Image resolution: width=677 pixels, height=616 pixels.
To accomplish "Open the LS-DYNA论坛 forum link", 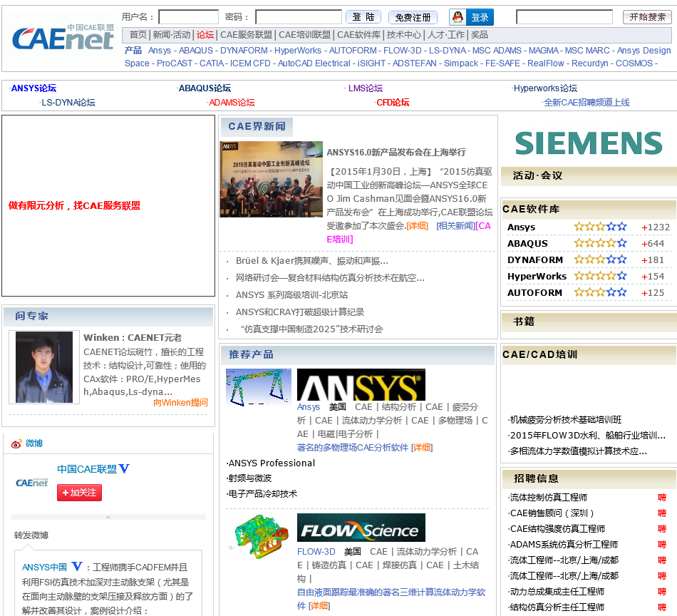I will coord(68,103).
